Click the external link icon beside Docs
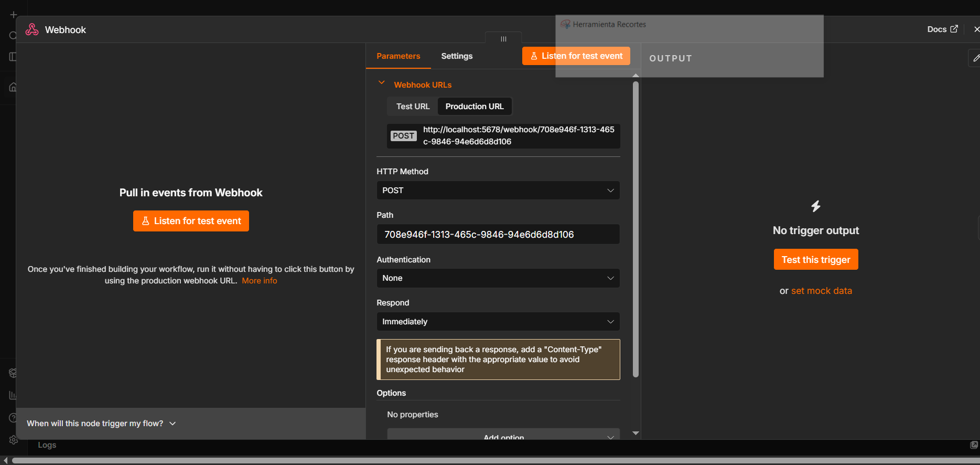980x465 pixels. coord(954,29)
